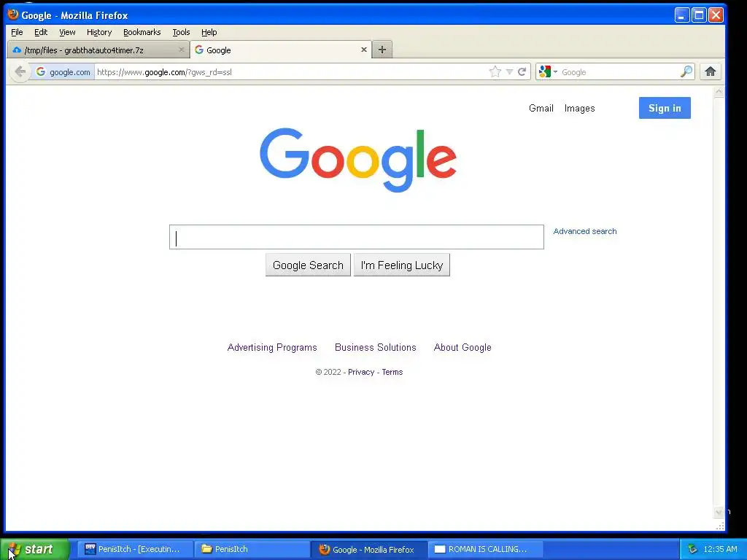
Task: Switch to PenisItch folder taskbar window
Action: (x=252, y=549)
